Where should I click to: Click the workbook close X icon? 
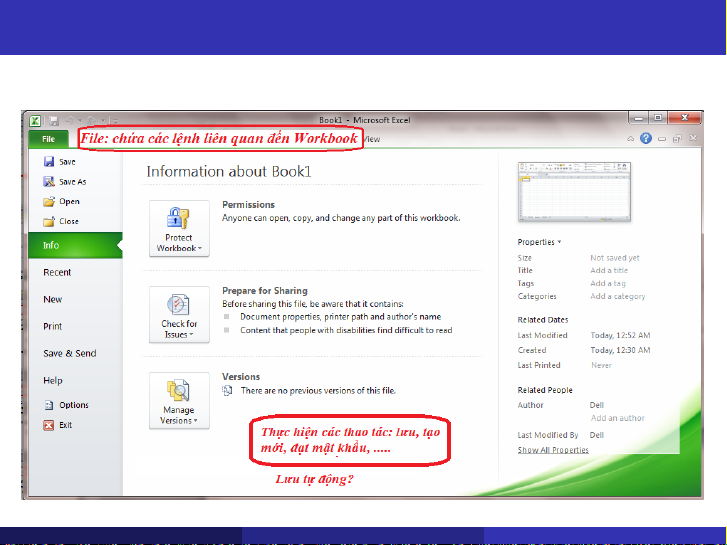(693, 138)
